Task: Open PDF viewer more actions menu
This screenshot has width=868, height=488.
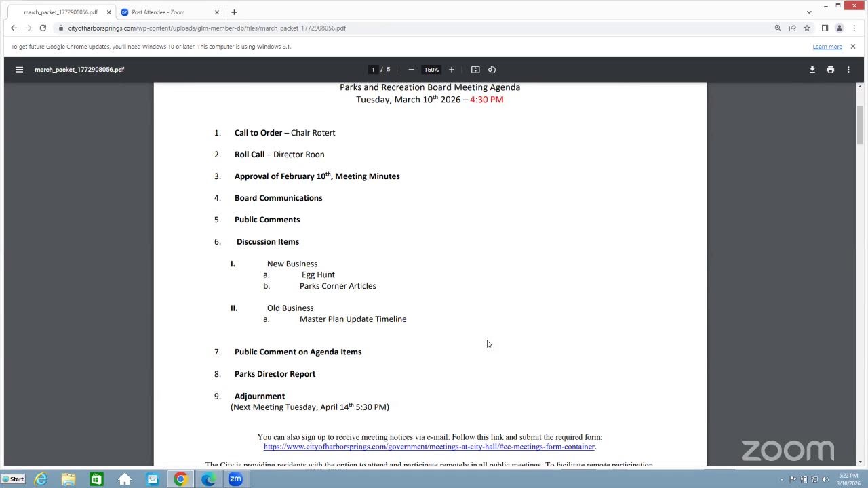Action: (x=848, y=70)
